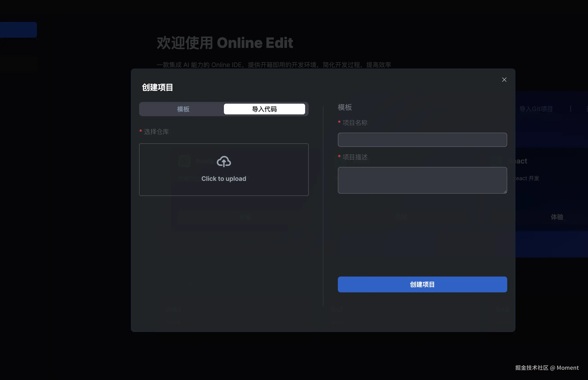Viewport: 588px width, 380px height.
Task: Click the 掘金技术社区 @ Moment watermark link
Action: point(547,368)
